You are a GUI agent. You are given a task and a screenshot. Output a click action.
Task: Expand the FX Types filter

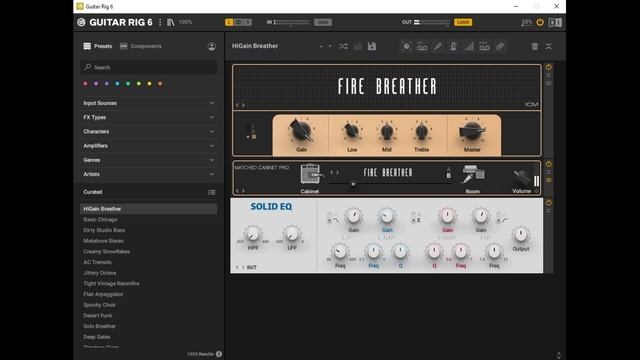[x=149, y=118]
